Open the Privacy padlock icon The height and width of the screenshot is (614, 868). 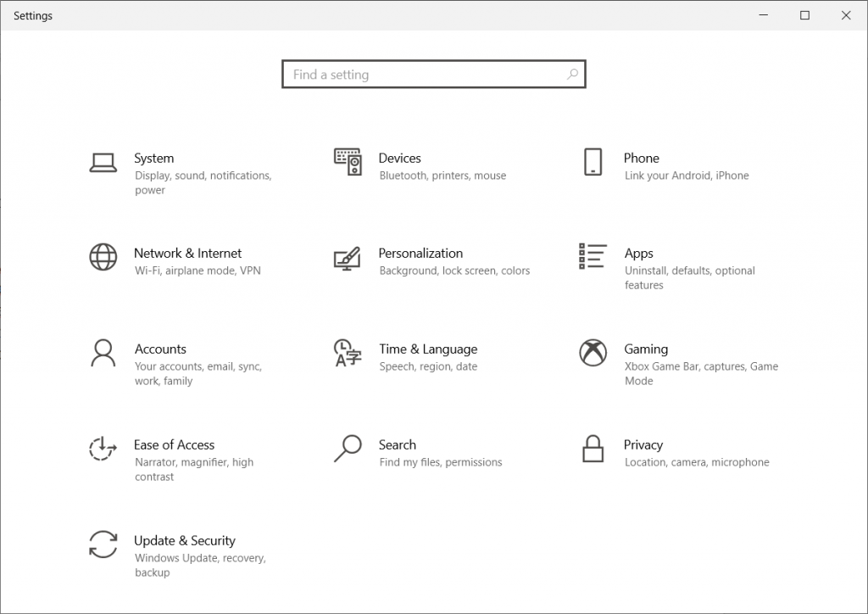pos(593,449)
